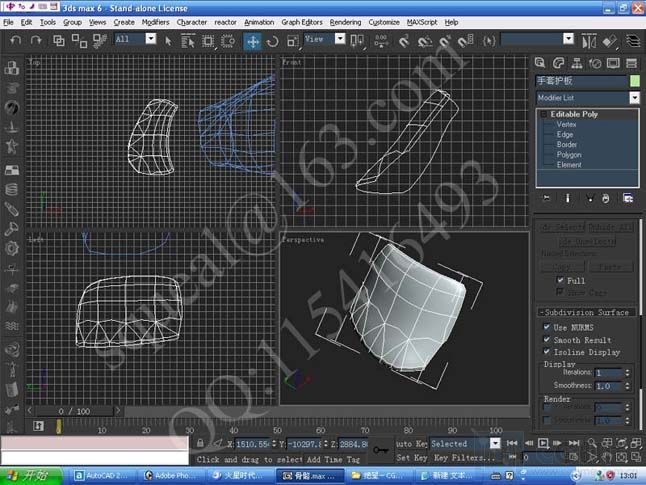
Task: Select Edge sub-object level
Action: pos(564,135)
